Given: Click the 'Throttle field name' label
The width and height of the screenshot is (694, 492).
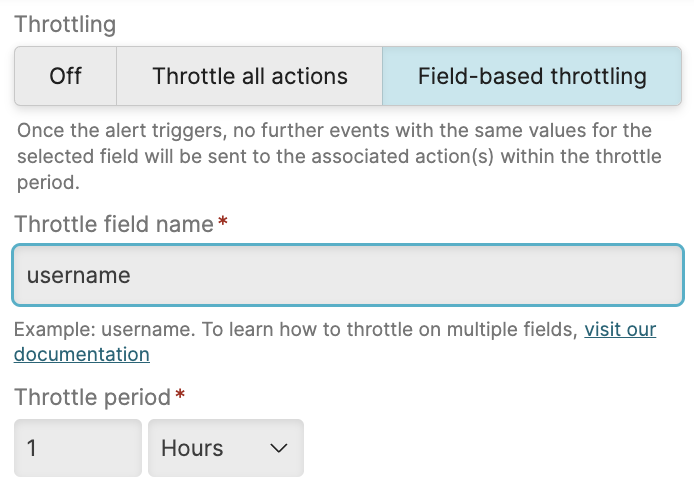Looking at the screenshot, I should coord(114,224).
